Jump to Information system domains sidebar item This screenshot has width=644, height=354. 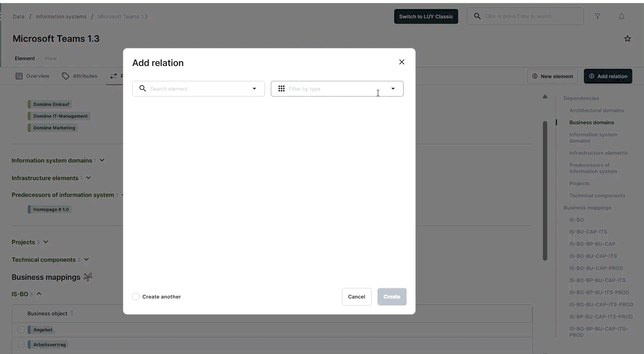point(593,138)
